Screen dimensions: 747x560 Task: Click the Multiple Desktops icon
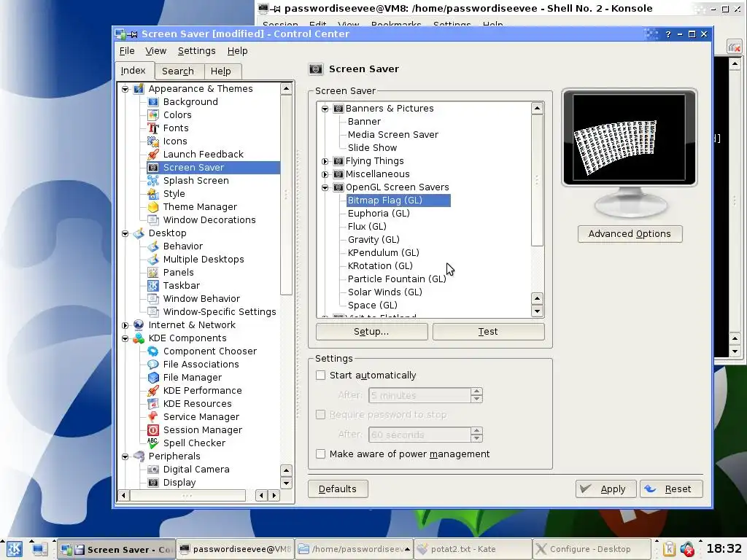click(153, 260)
